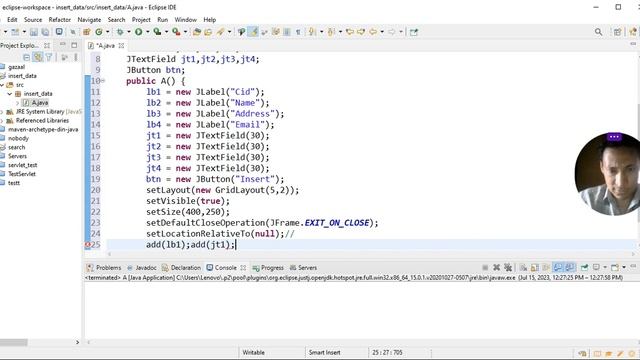Toggle Show Whitespace Characters pilcrow icon
Viewport: 640px width, 360px height.
point(298,32)
